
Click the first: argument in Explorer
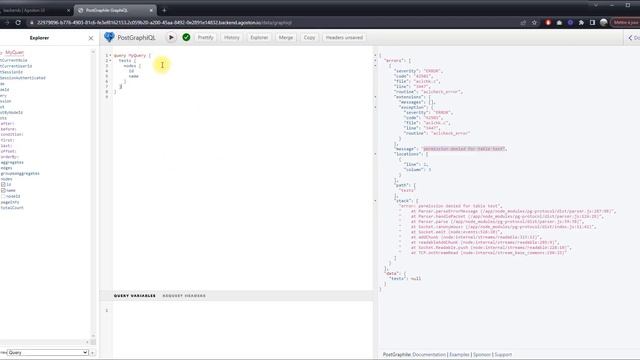(x=7, y=140)
